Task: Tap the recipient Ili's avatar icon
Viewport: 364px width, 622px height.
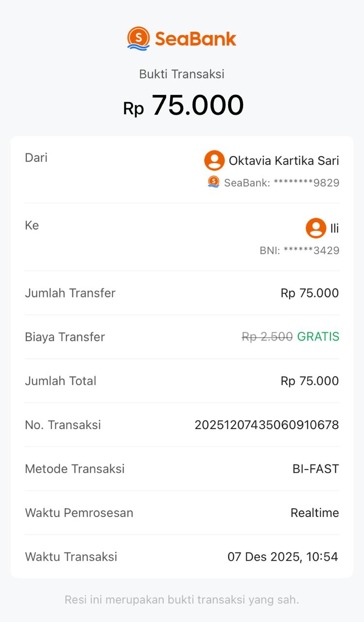Action: pyautogui.click(x=316, y=228)
